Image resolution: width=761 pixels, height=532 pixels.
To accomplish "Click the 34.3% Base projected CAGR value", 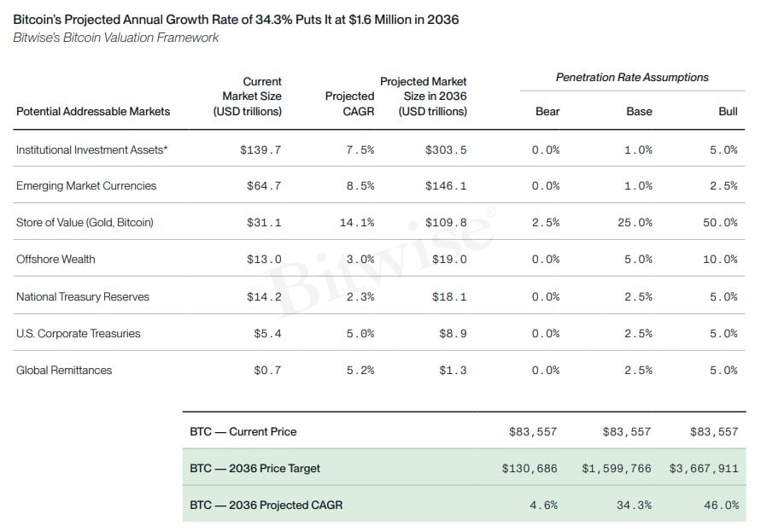I will pyautogui.click(x=634, y=506).
